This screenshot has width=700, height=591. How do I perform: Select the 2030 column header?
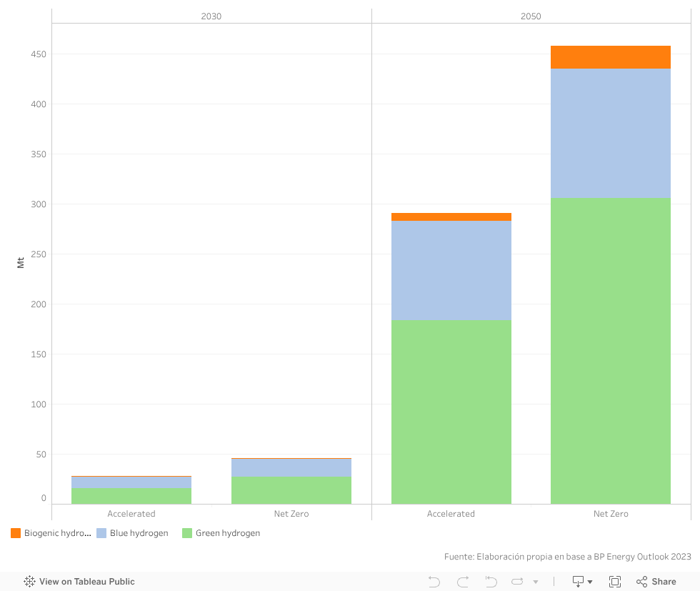pos(211,16)
